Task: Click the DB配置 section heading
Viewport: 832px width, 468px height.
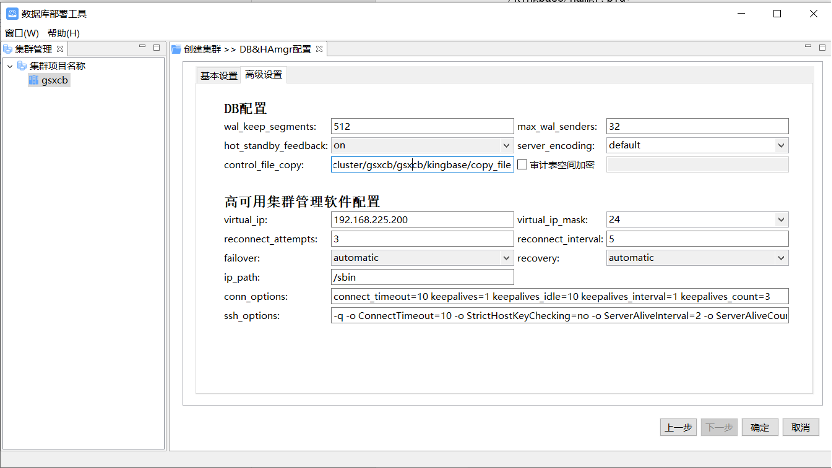Action: tap(245, 108)
